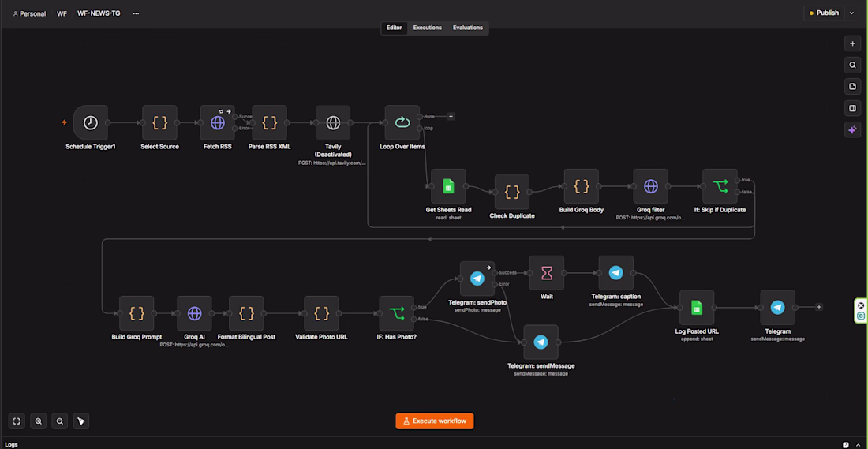
Task: Open the Log Posted URL sheets node
Action: [697, 307]
